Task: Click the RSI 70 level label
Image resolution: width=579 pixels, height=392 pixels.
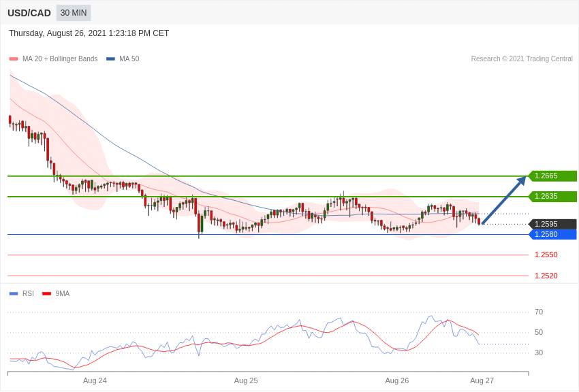Action: coord(539,312)
